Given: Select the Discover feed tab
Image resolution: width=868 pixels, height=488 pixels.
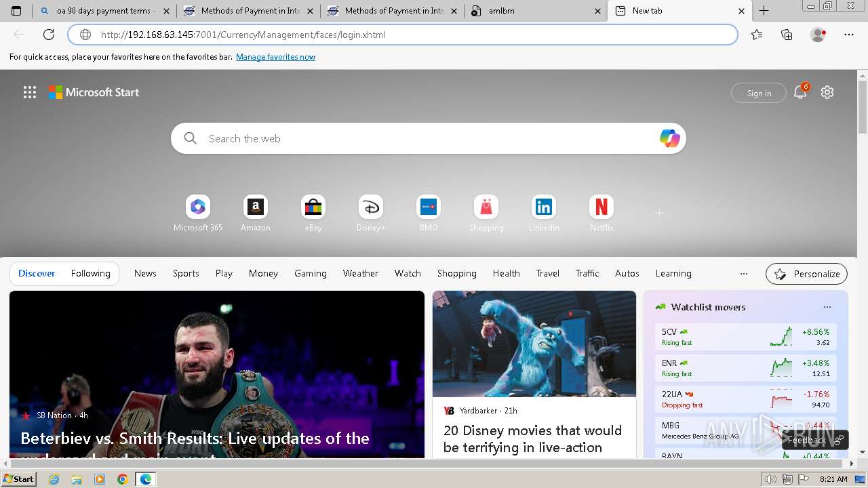Looking at the screenshot, I should tap(37, 274).
